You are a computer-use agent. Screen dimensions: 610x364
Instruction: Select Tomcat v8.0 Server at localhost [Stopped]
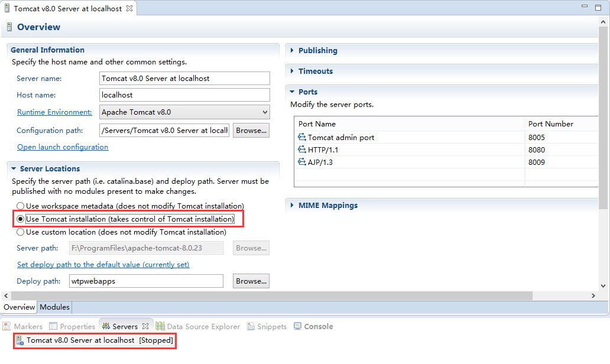95,340
